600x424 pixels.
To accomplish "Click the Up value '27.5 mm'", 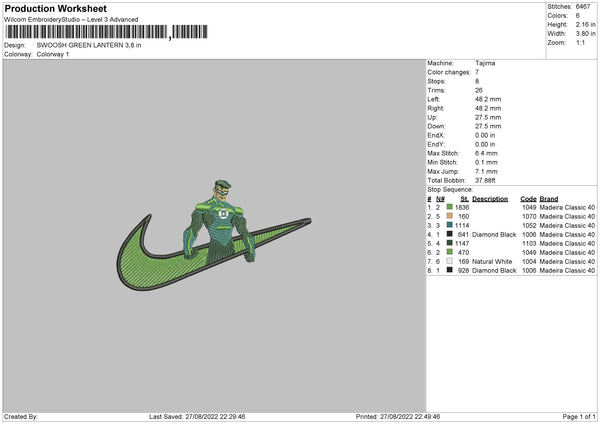I will [x=488, y=117].
